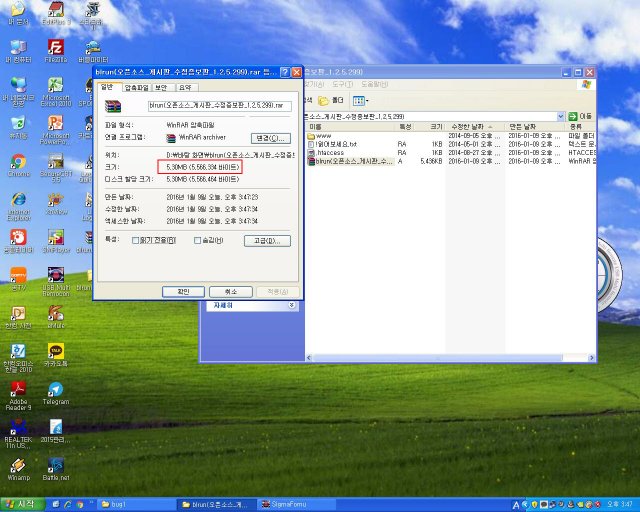This screenshot has width=640, height=512.
Task: Switch to the 압축파일 (Archive) tab
Action: 136,87
